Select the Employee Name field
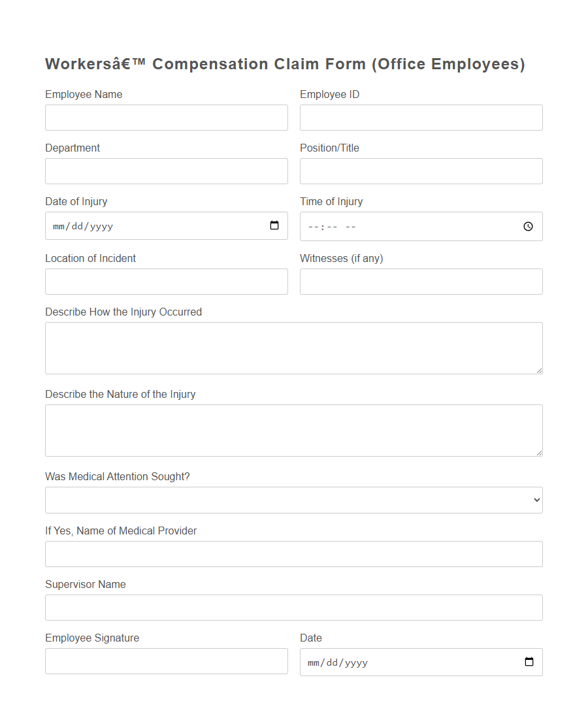Image resolution: width=588 pixels, height=718 pixels. pos(166,118)
